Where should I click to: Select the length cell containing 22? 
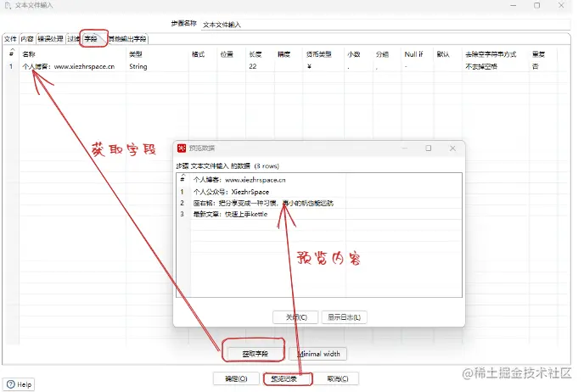click(x=261, y=66)
